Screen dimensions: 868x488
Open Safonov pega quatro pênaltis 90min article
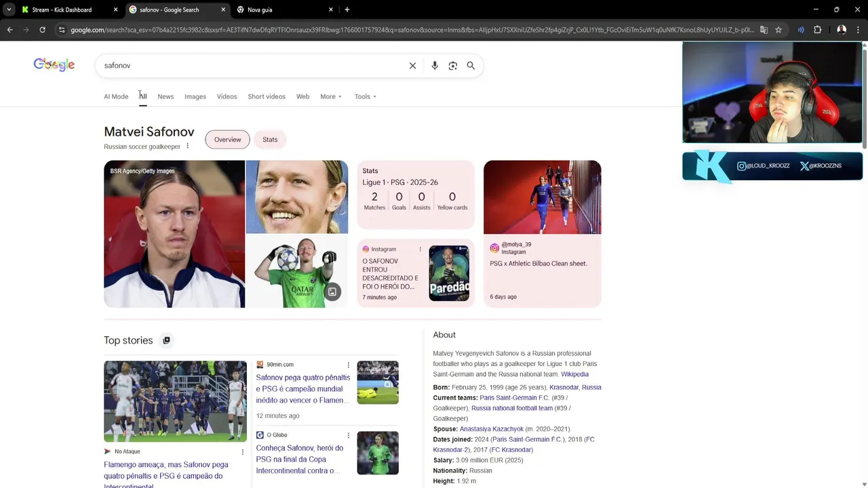pos(303,389)
